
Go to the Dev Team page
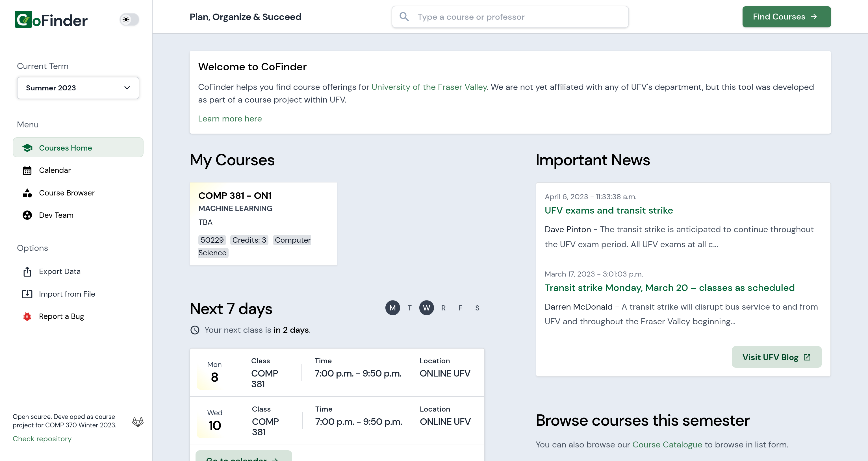click(x=56, y=215)
